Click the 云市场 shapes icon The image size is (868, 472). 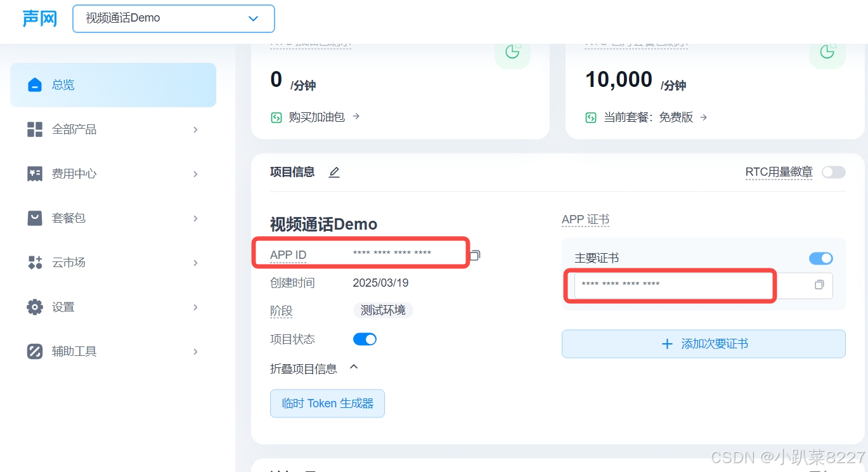(x=35, y=263)
